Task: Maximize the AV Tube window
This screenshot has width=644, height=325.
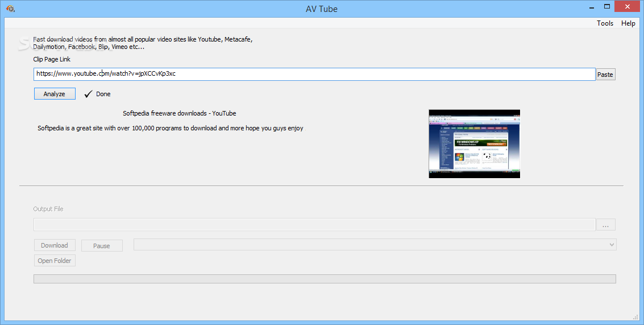Action: tap(607, 7)
